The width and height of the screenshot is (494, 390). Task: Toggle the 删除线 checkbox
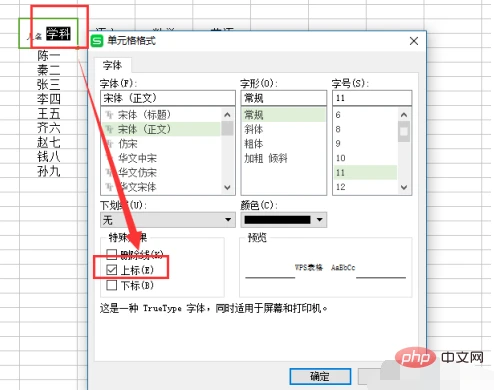(x=111, y=254)
